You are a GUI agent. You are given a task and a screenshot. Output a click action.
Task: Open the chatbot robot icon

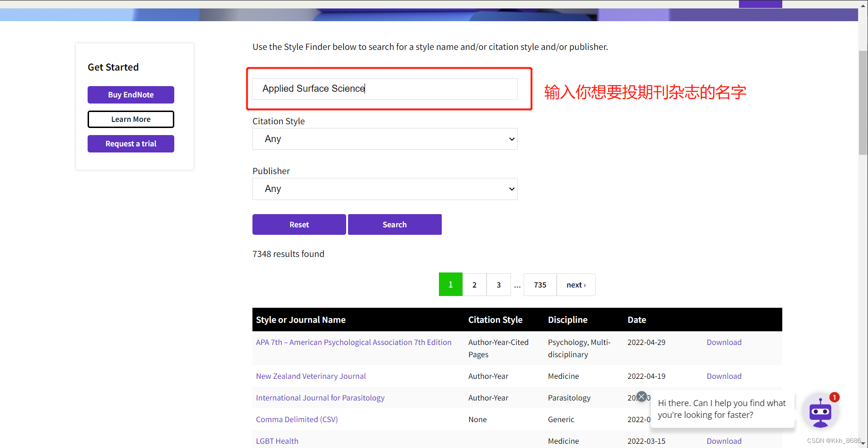(x=820, y=412)
